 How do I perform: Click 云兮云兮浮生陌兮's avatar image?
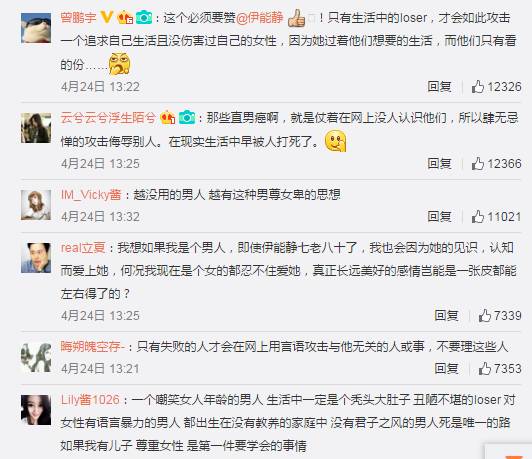click(36, 128)
